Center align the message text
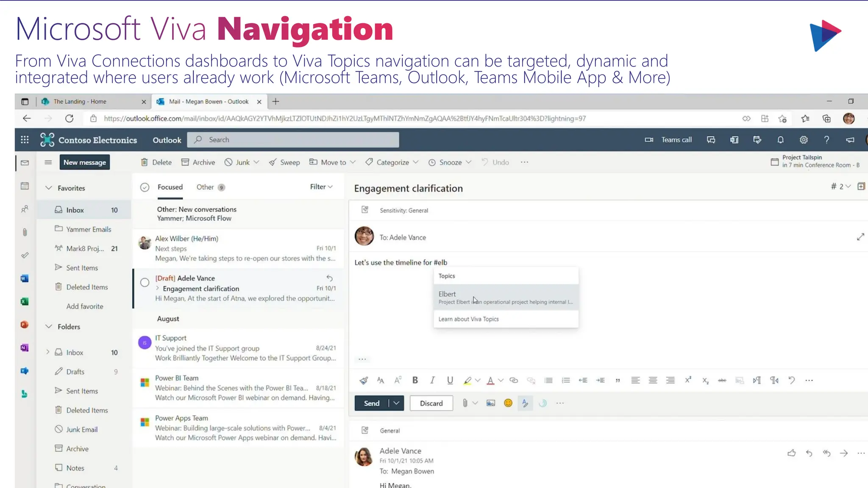 (x=653, y=380)
